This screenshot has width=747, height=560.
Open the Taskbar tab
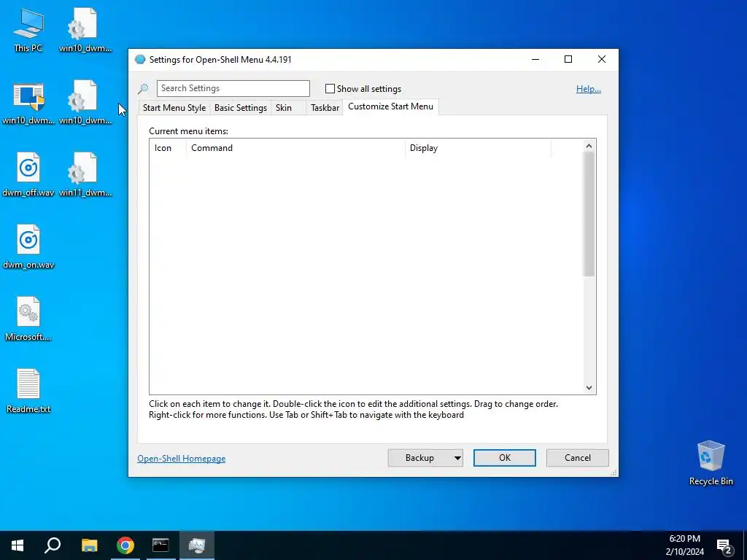click(x=325, y=108)
